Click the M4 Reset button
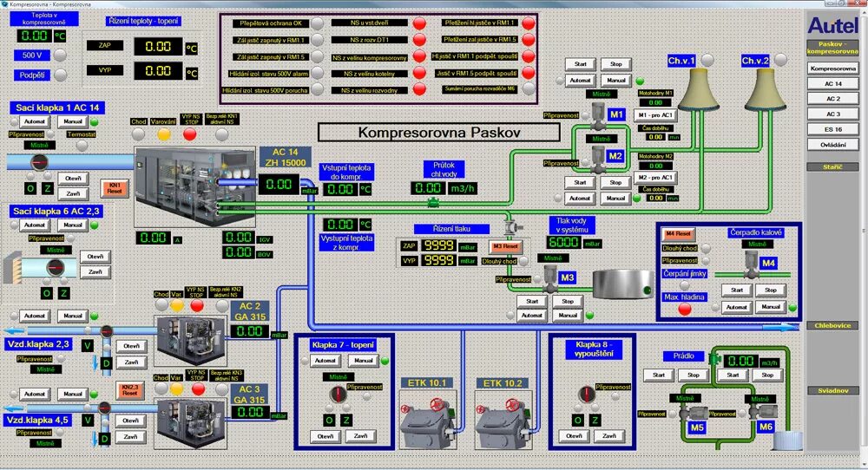The height and width of the screenshot is (470, 868). tap(678, 234)
